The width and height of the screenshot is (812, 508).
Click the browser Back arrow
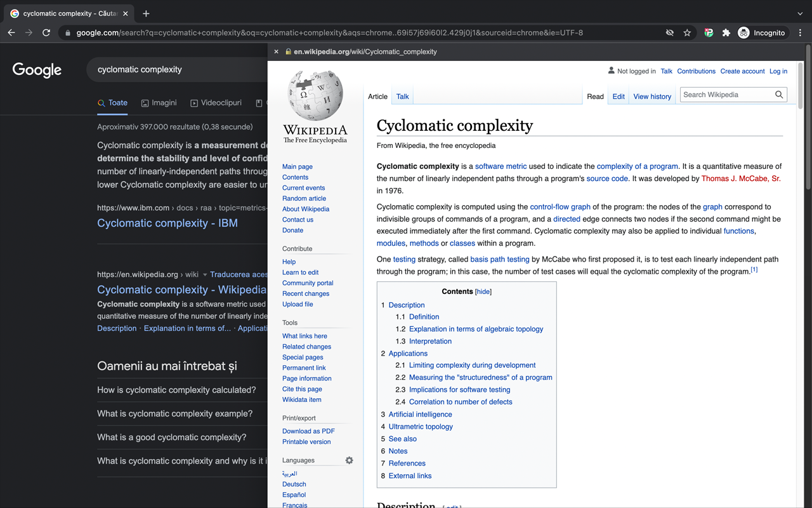pyautogui.click(x=11, y=32)
